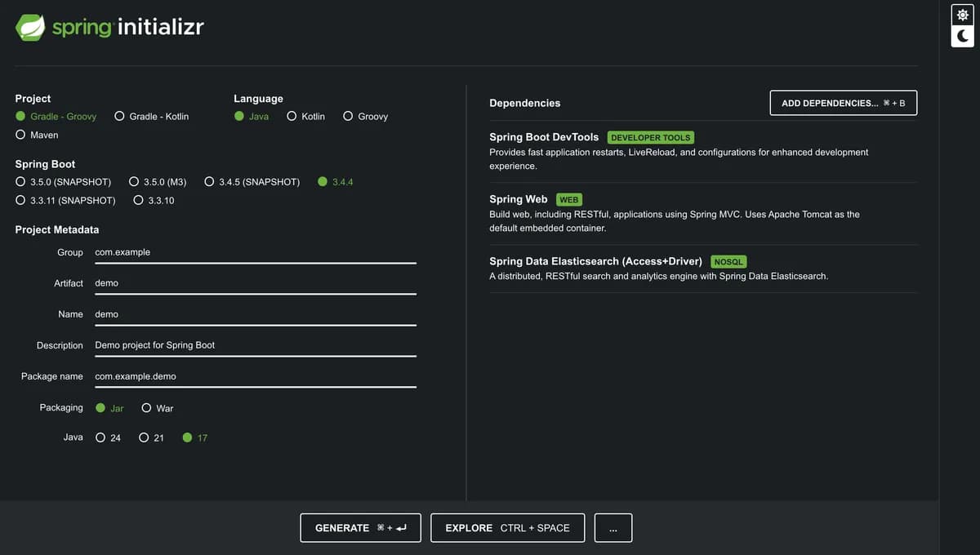Open EXPLORE project preview
This screenshot has width=980, height=555.
click(507, 528)
